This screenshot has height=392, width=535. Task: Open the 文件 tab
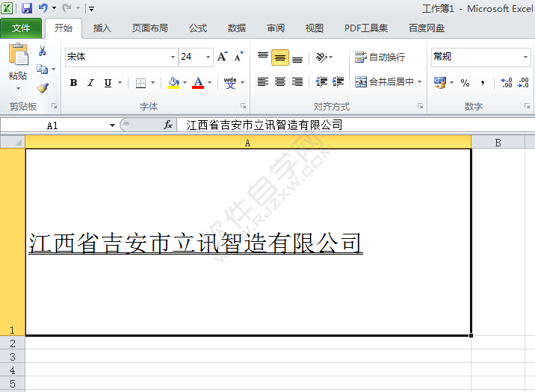pos(21,28)
